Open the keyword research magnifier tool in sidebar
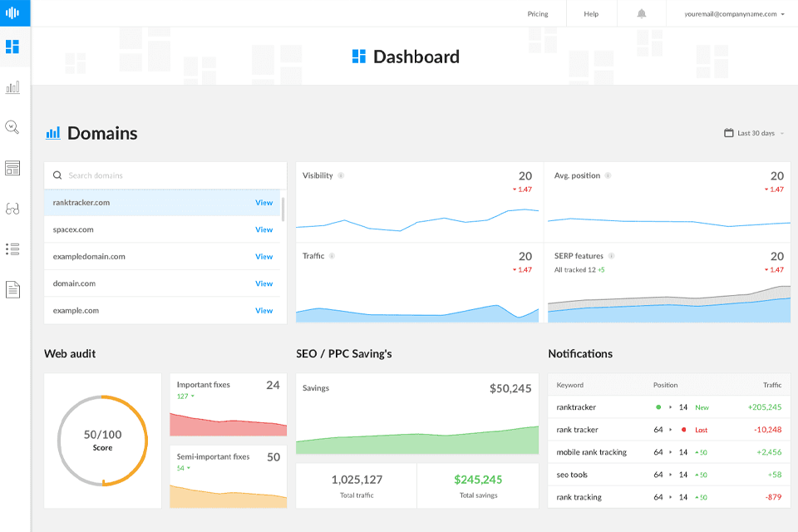This screenshot has width=798, height=532. 12,127
